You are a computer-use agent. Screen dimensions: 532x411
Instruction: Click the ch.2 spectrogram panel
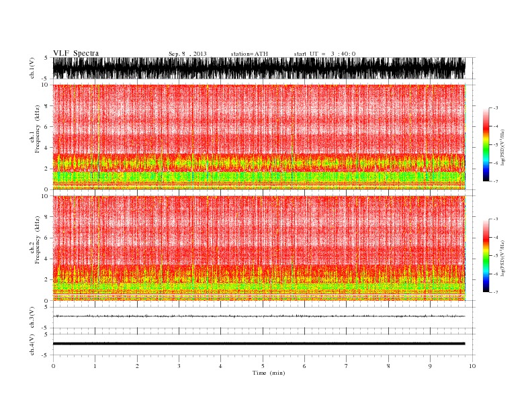pyautogui.click(x=259, y=248)
